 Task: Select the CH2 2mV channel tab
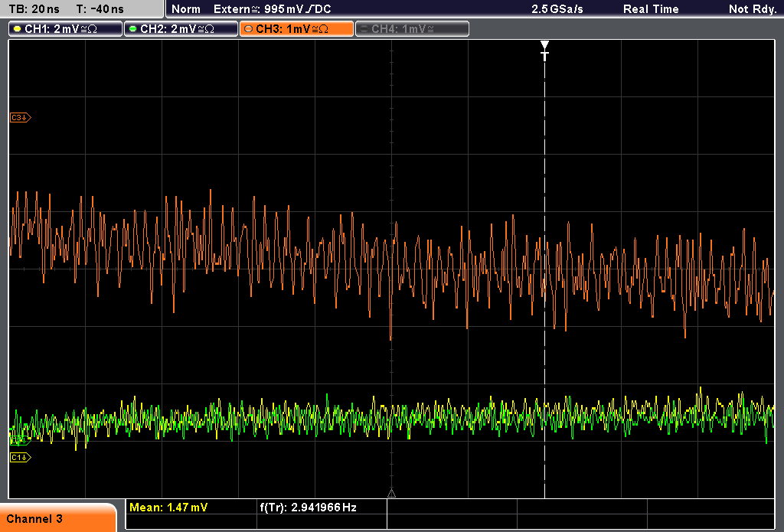pos(181,29)
